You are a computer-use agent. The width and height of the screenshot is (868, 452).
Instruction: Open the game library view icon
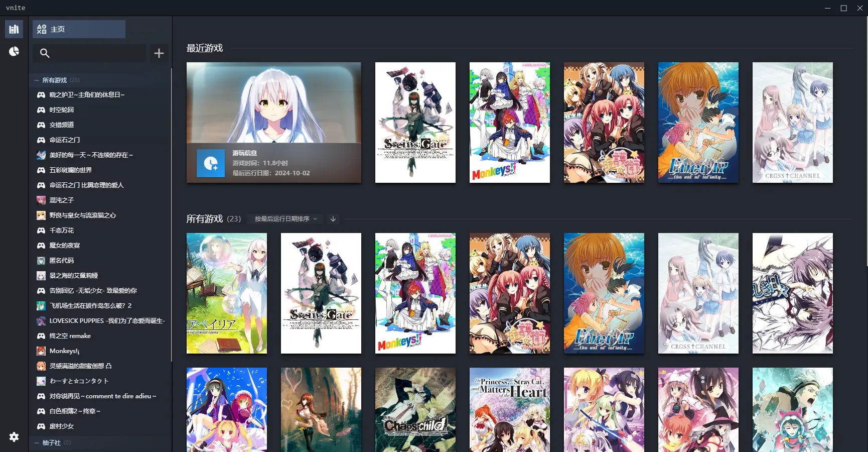[14, 29]
